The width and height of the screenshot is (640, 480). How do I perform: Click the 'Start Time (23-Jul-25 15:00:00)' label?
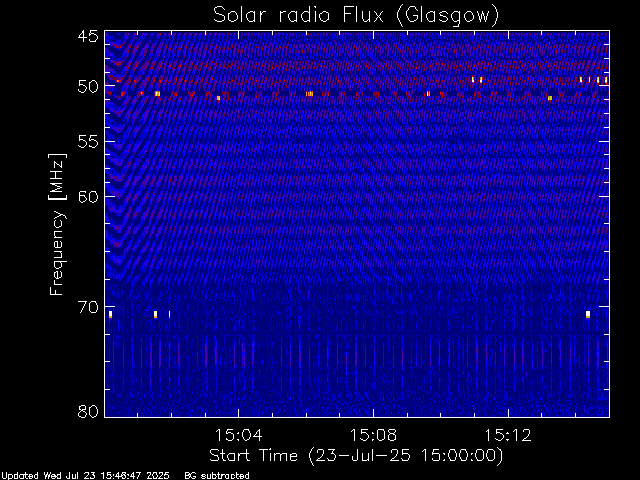pos(356,456)
